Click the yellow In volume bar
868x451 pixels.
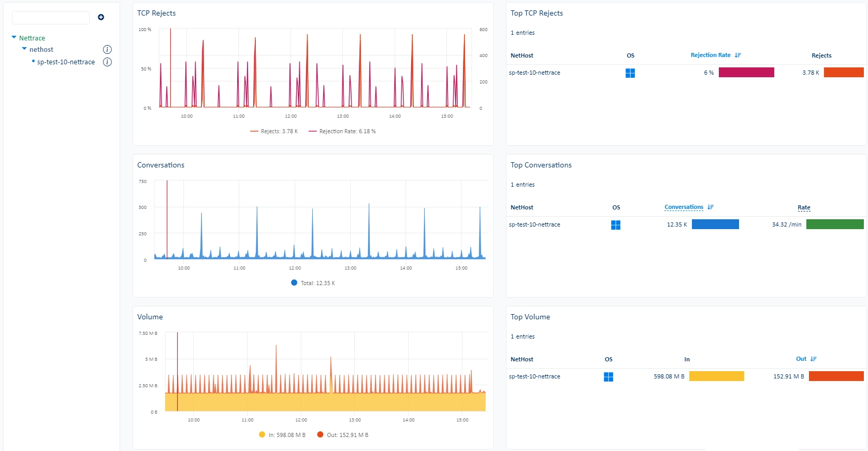(717, 376)
